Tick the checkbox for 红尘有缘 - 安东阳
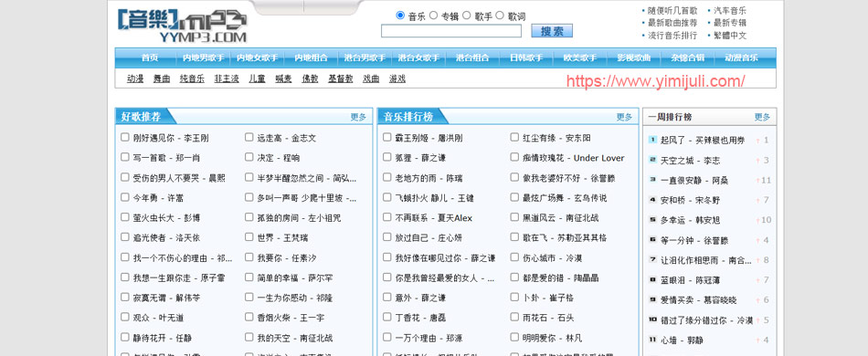Image resolution: width=868 pixels, height=356 pixels. [514, 137]
